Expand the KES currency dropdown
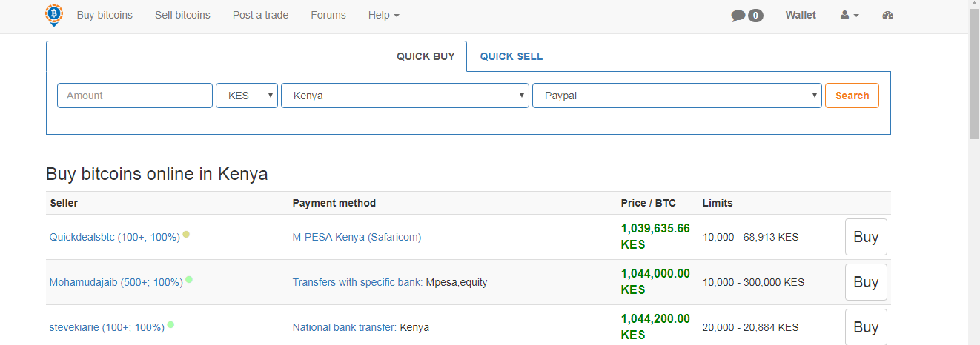 (x=247, y=96)
